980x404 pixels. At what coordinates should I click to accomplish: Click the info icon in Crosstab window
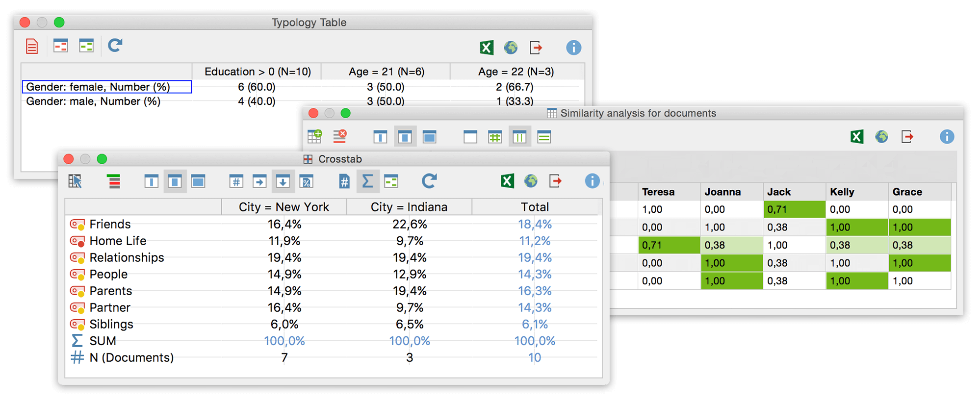pos(592,181)
